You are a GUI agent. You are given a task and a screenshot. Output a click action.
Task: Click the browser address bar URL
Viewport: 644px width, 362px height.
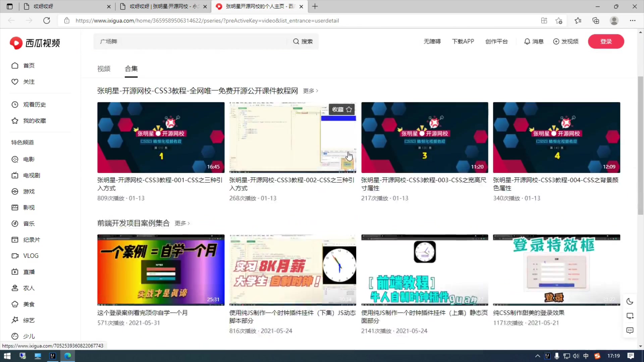point(207,20)
